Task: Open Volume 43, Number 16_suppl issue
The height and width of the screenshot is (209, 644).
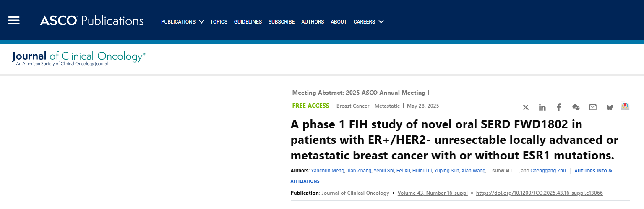Action: coord(432,193)
